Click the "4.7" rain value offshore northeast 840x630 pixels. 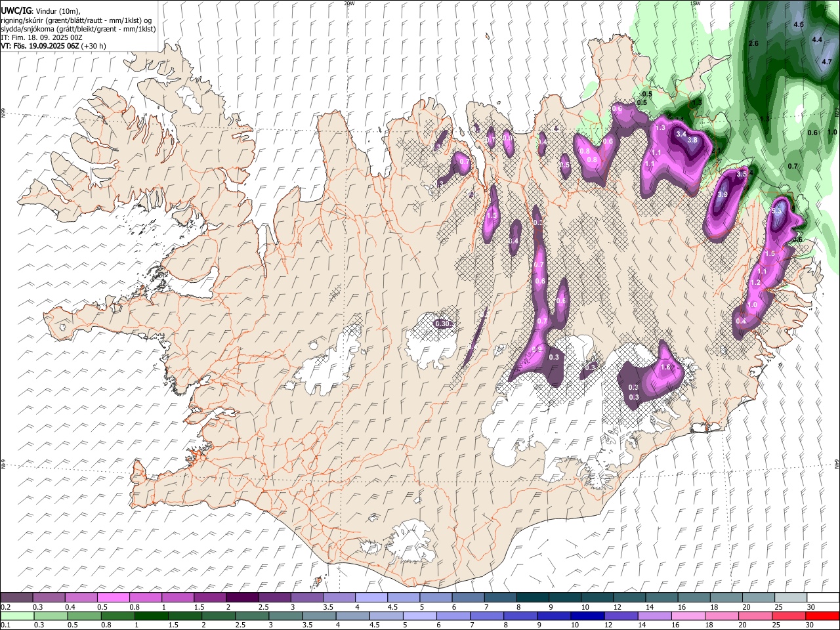[827, 62]
